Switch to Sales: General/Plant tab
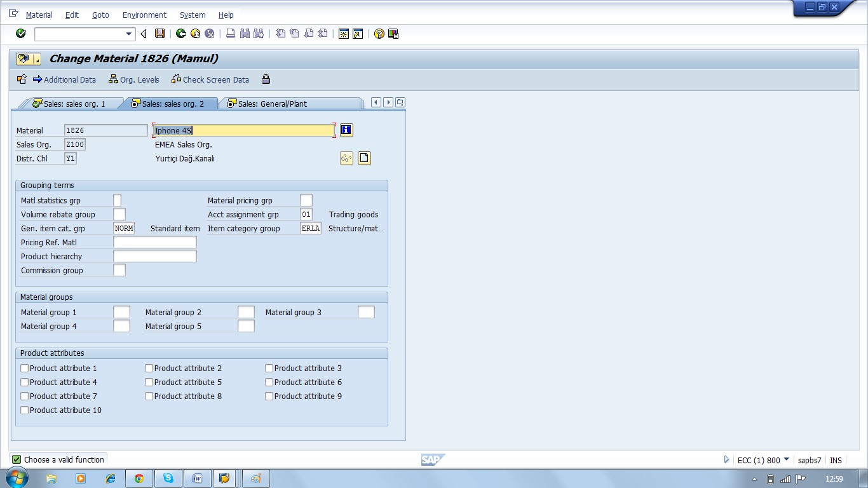Viewport: 868px width, 488px height. [x=272, y=104]
